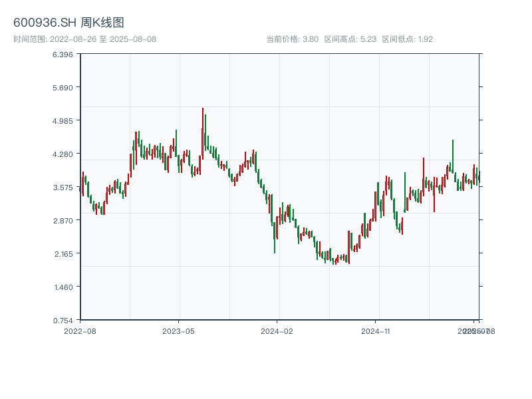This screenshot has height=399, width=532.
Task: Click the x-axis label 2022-08
Action: point(80,331)
